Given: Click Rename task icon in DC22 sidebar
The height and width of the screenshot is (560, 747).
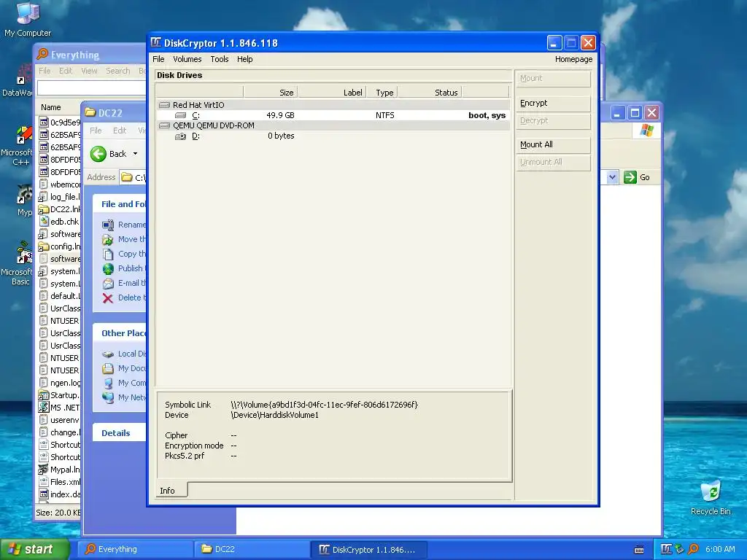Looking at the screenshot, I should (x=108, y=225).
